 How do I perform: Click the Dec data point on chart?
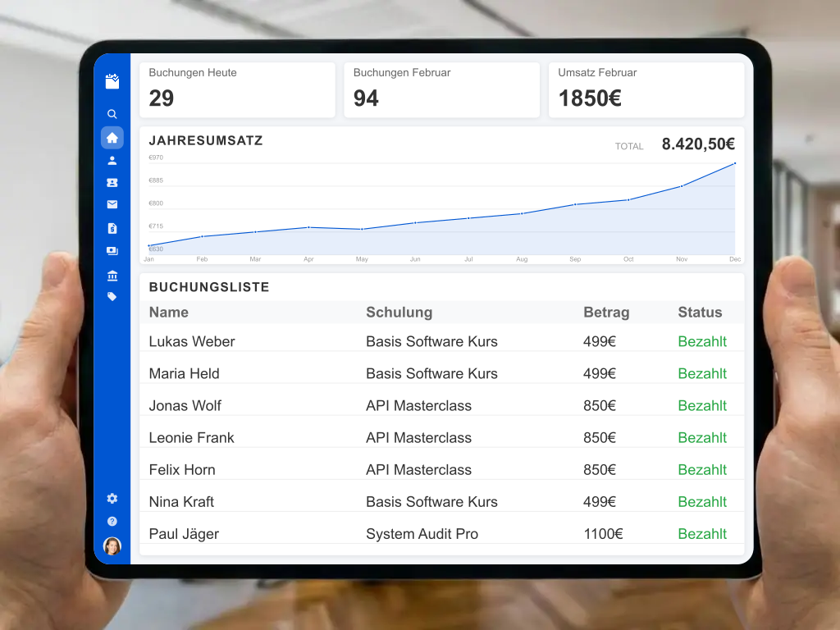coord(735,163)
